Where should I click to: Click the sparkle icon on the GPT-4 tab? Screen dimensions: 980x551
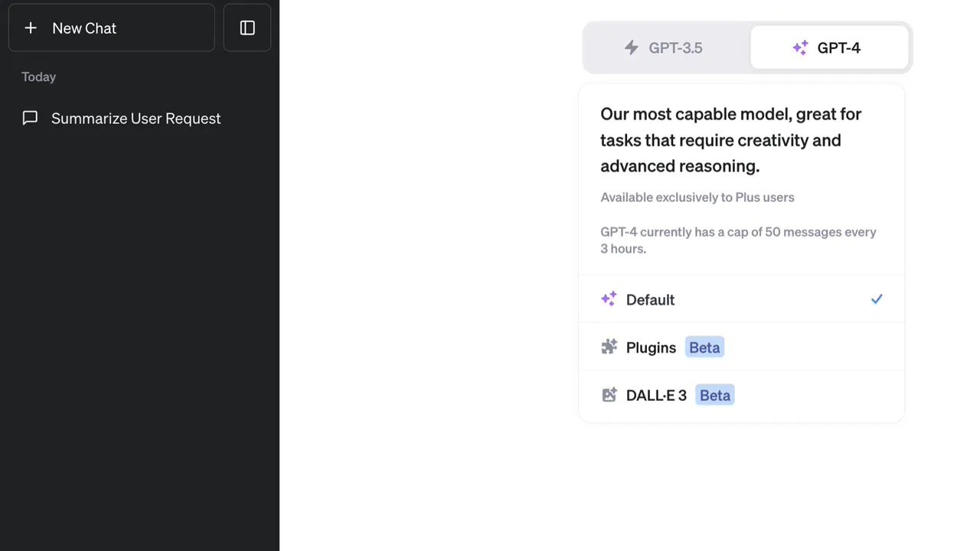[x=800, y=47]
